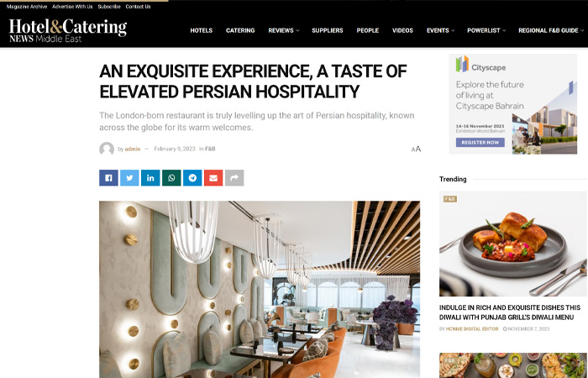Go to Hotel & Catering News homepage logo
The image size is (588, 378).
(x=68, y=30)
